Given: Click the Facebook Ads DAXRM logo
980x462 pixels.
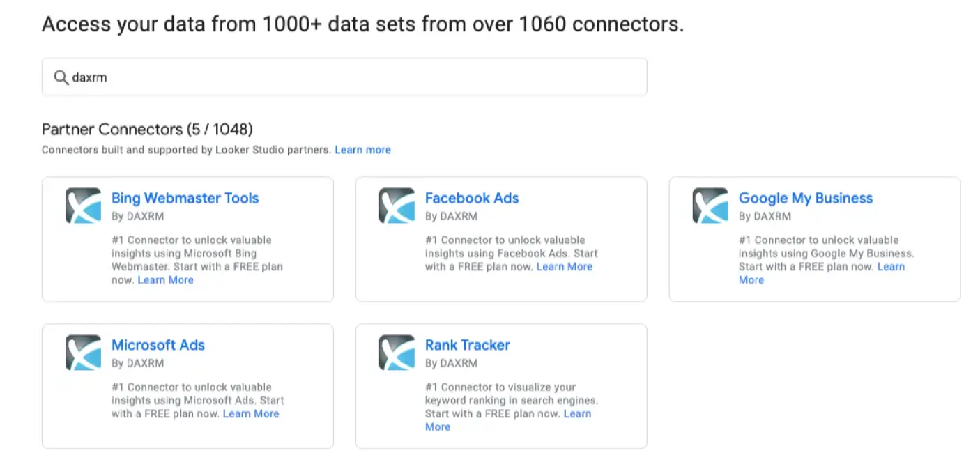Looking at the screenshot, I should pos(397,206).
